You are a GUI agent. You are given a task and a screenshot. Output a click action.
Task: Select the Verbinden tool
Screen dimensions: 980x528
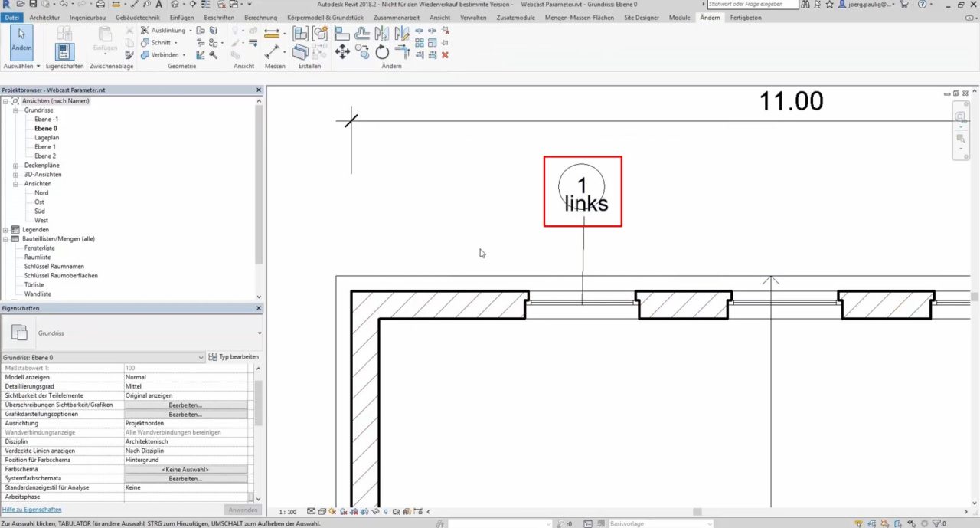[162, 54]
